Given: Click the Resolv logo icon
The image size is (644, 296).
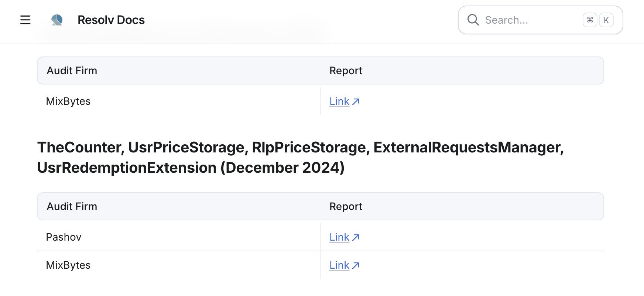Looking at the screenshot, I should [57, 20].
